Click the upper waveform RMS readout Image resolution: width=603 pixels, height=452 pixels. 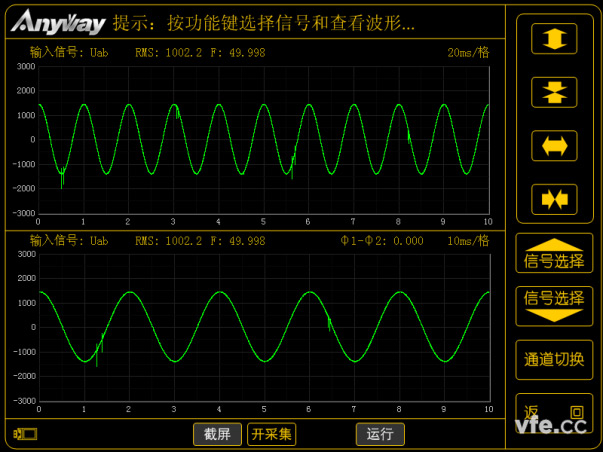[x=168, y=52]
